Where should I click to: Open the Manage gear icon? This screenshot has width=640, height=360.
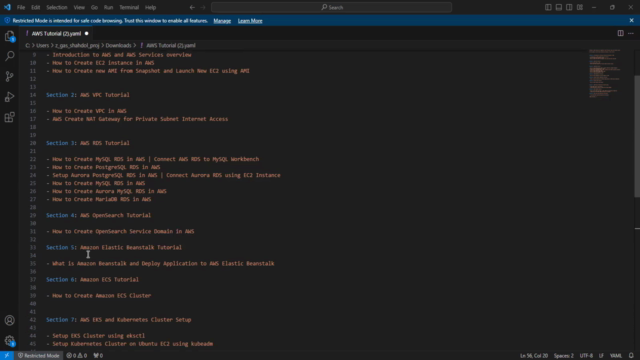coord(9,340)
